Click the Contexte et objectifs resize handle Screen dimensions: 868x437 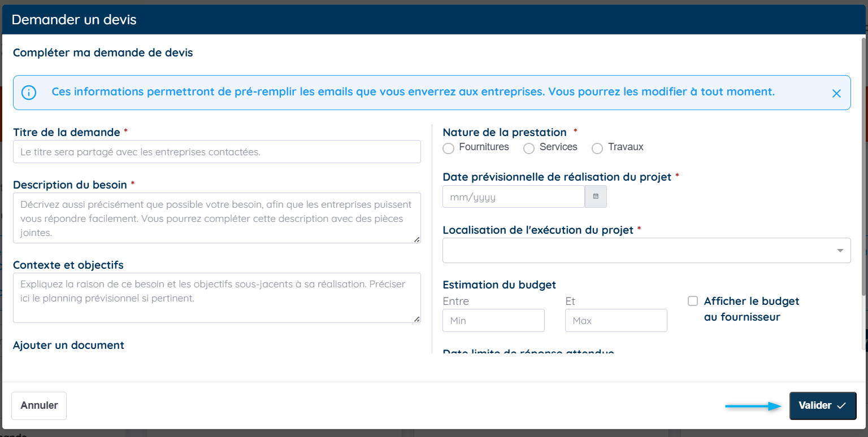417,319
